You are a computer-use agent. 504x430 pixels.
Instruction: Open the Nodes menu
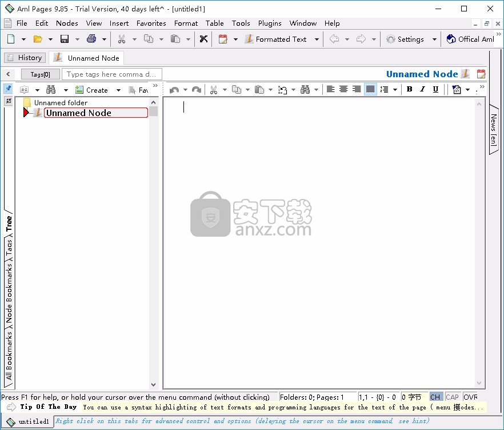[x=67, y=23]
